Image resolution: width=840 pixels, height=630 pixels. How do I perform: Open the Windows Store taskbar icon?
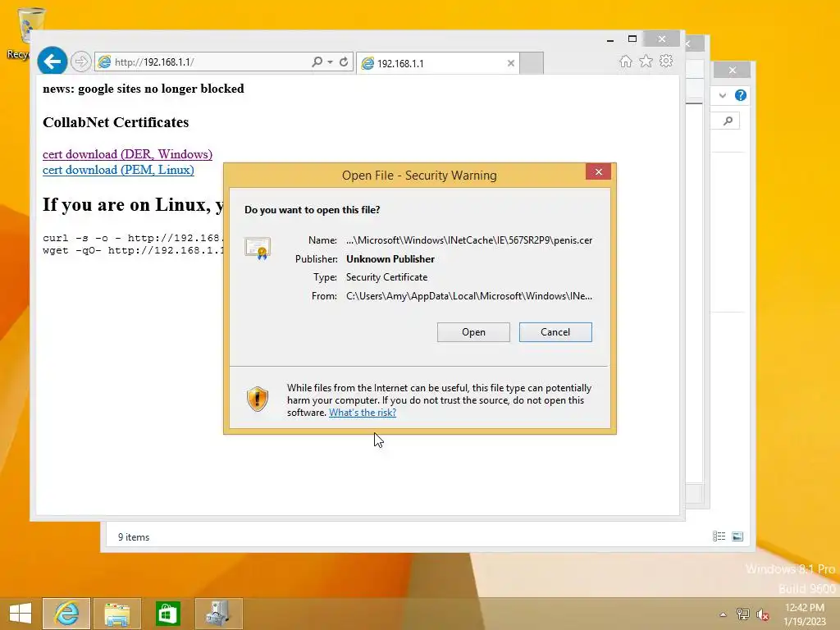[x=167, y=614]
